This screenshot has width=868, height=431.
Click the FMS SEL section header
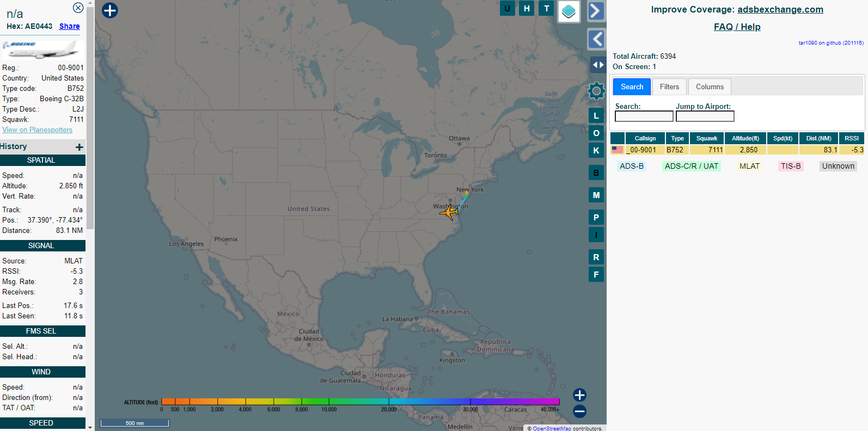(42, 331)
